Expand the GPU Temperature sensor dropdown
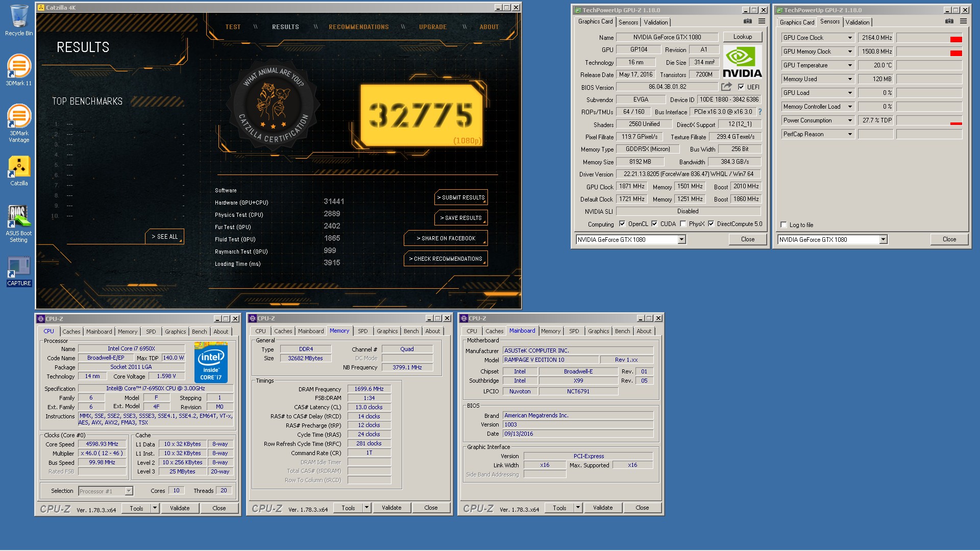 [850, 65]
